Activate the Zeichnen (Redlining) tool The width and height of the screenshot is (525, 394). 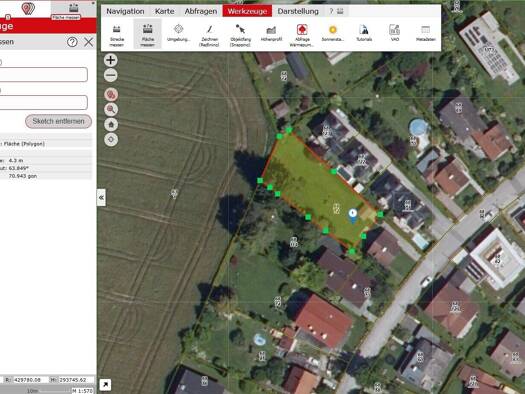(x=209, y=35)
